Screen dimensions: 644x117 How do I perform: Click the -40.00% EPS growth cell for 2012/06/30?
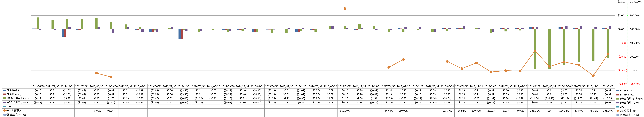97,111
